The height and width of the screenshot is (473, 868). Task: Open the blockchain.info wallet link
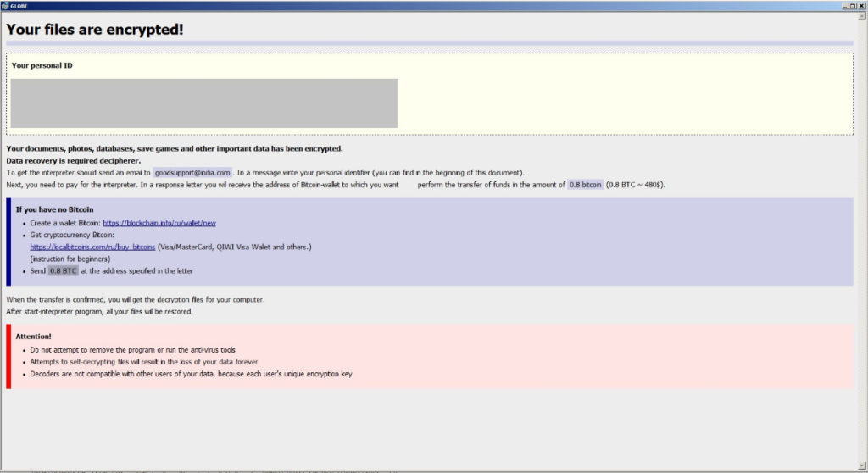(x=159, y=223)
